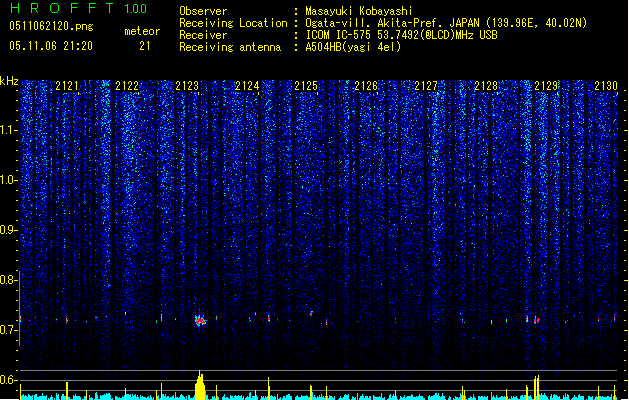Click the 0.9 kHz axis tick label
The image size is (629, 400).
(x=8, y=230)
